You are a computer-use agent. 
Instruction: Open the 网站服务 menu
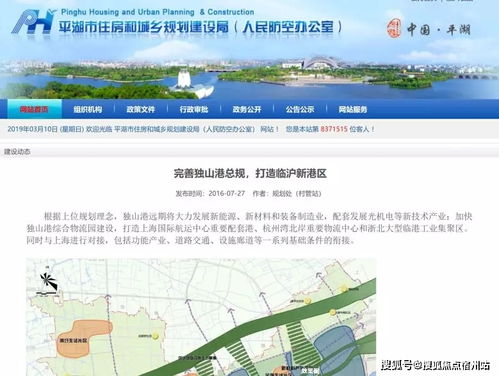(353, 109)
